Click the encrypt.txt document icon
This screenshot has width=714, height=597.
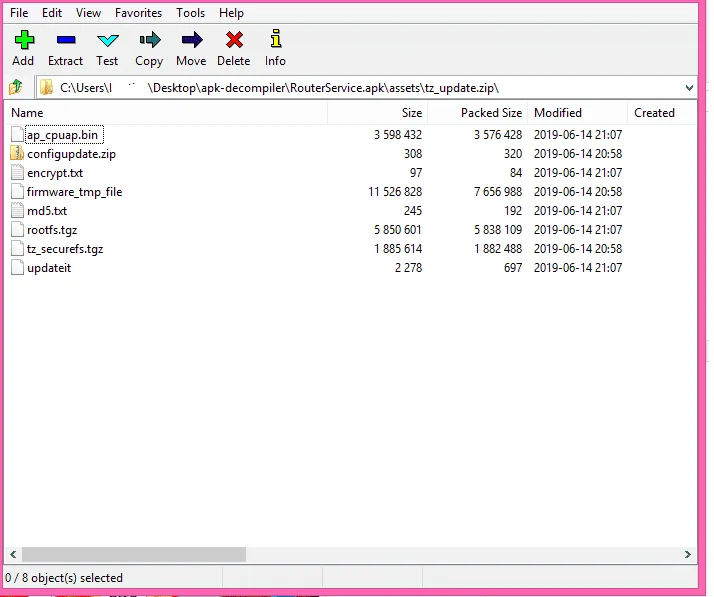(17, 173)
